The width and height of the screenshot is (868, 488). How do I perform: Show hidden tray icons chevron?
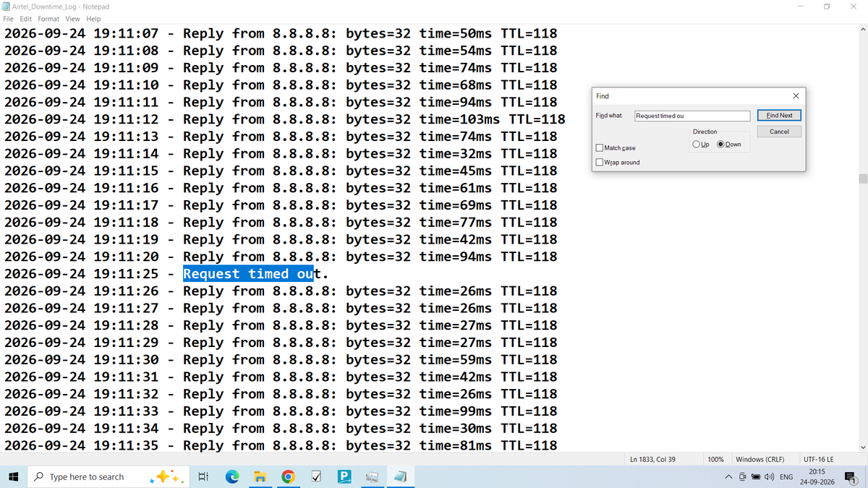click(x=730, y=477)
